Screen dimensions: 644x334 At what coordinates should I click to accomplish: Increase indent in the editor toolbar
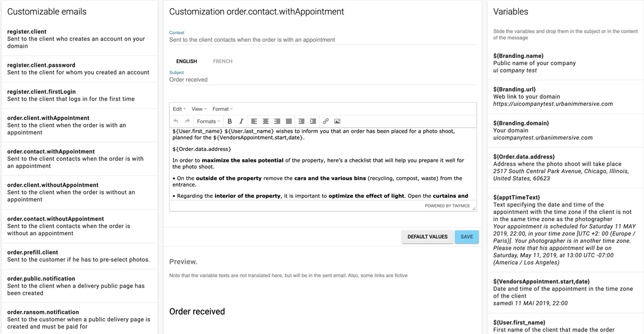pyautogui.click(x=313, y=121)
